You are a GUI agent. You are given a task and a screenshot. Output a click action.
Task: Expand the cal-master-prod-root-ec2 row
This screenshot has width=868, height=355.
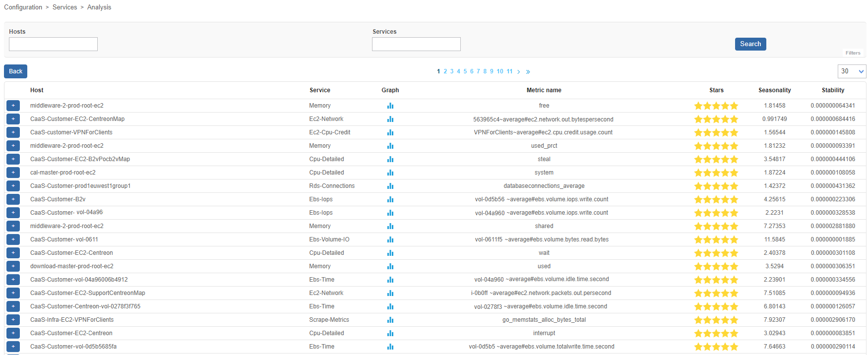(x=13, y=173)
